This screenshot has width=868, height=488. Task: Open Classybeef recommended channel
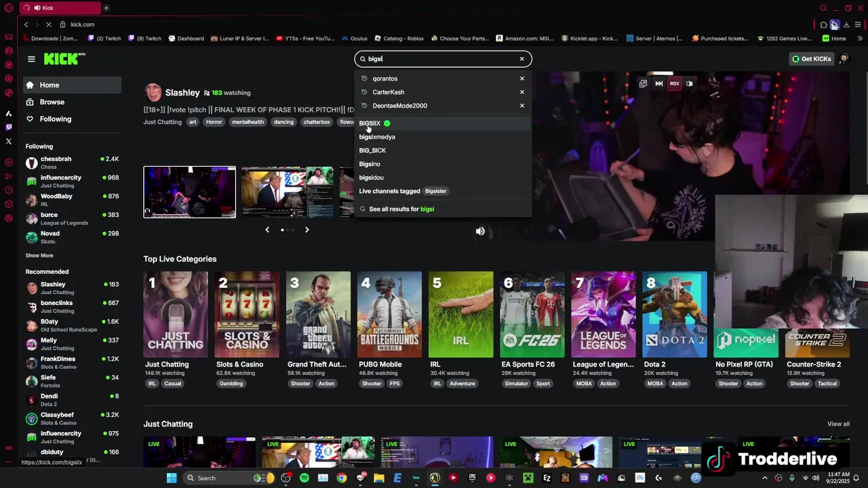coord(72,418)
